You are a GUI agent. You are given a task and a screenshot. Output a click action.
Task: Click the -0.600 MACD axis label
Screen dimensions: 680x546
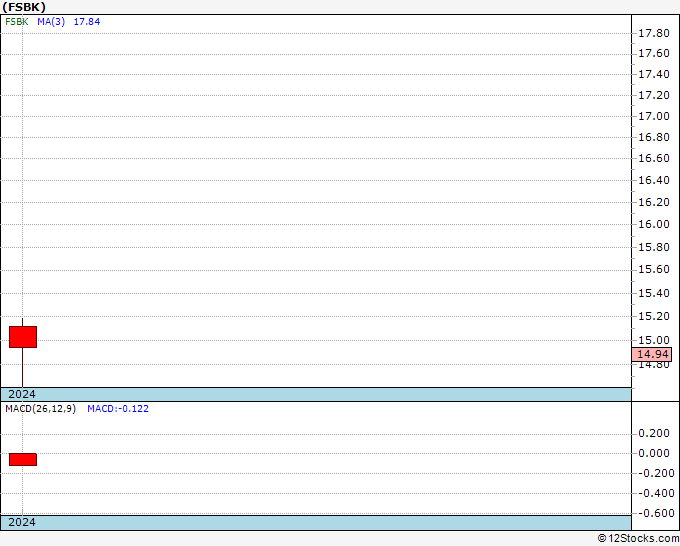click(x=656, y=513)
